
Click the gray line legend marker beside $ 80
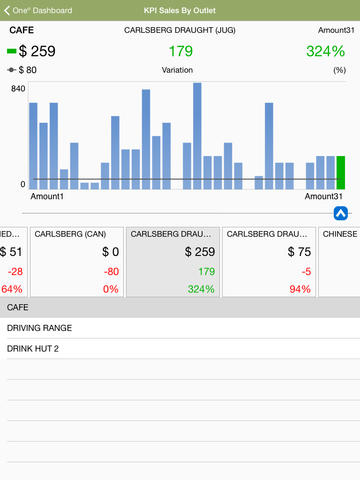tap(12, 70)
